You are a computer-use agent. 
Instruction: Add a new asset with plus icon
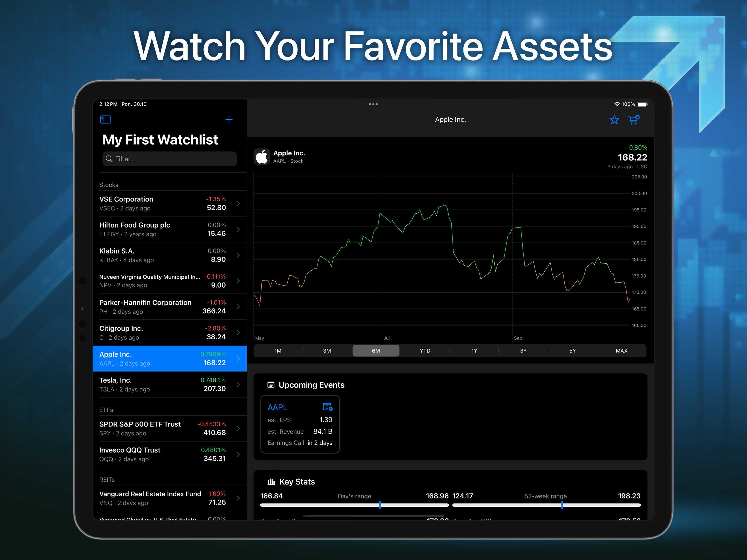[229, 119]
